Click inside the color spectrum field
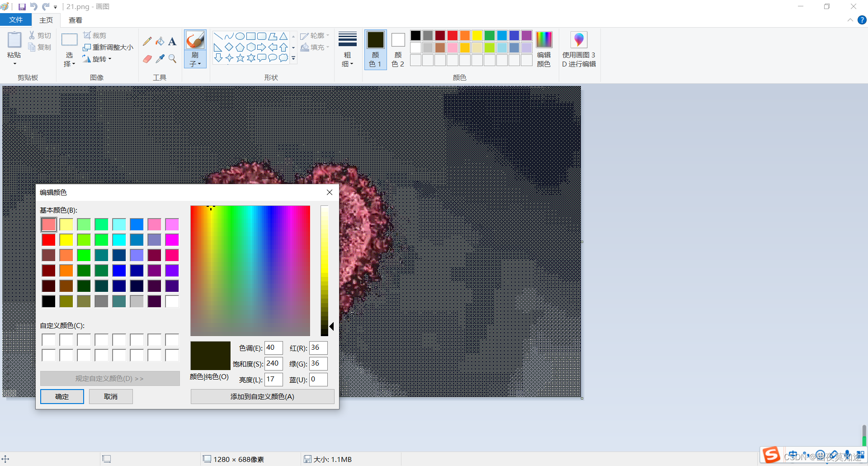This screenshot has height=466, width=868. 250,271
